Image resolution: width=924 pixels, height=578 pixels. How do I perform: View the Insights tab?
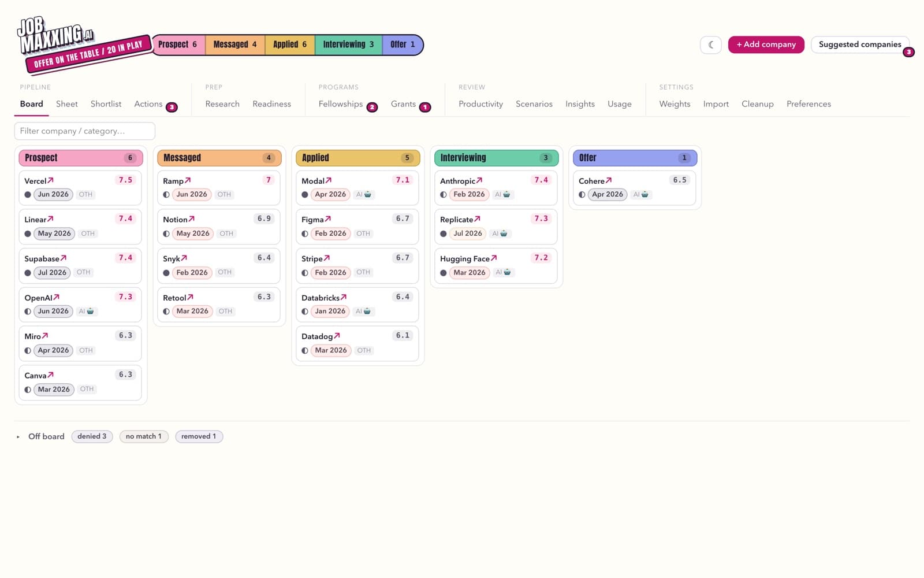[580, 104]
